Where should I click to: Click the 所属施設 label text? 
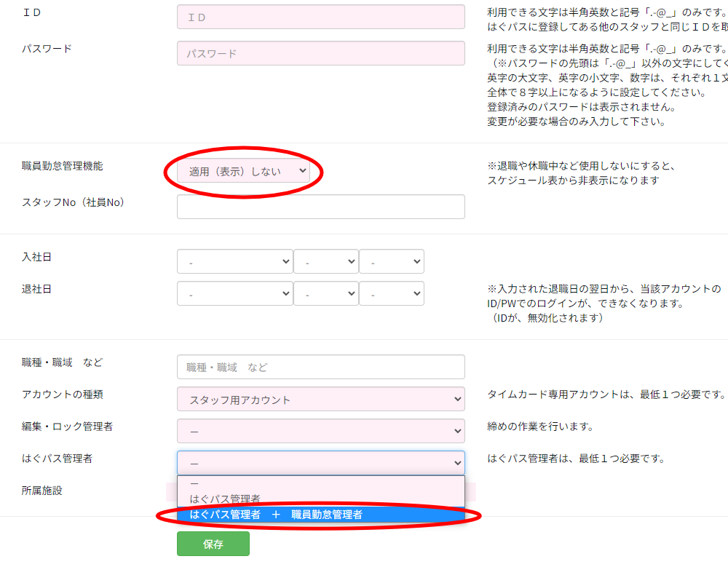pyautogui.click(x=42, y=491)
